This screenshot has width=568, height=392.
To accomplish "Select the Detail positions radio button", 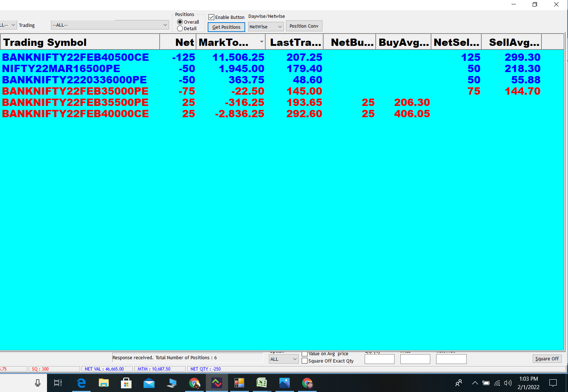I will tap(180, 28).
